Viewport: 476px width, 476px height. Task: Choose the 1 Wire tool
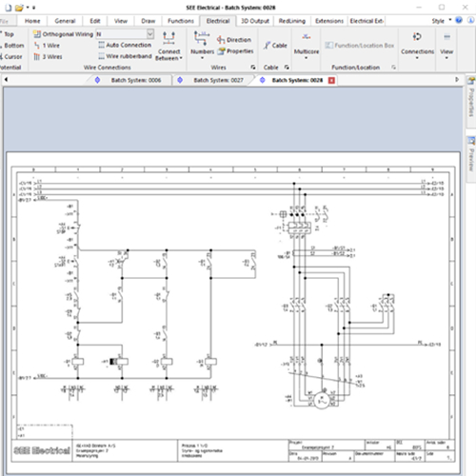pos(47,46)
